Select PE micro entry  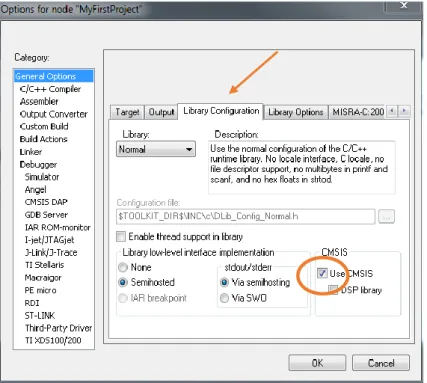point(40,290)
